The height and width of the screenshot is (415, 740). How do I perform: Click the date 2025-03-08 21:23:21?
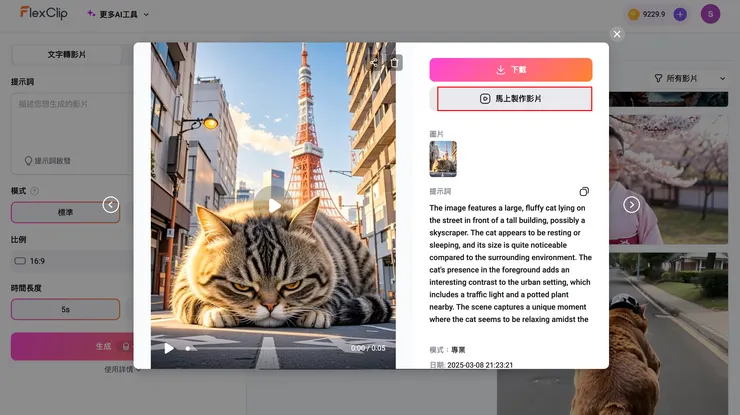point(480,365)
